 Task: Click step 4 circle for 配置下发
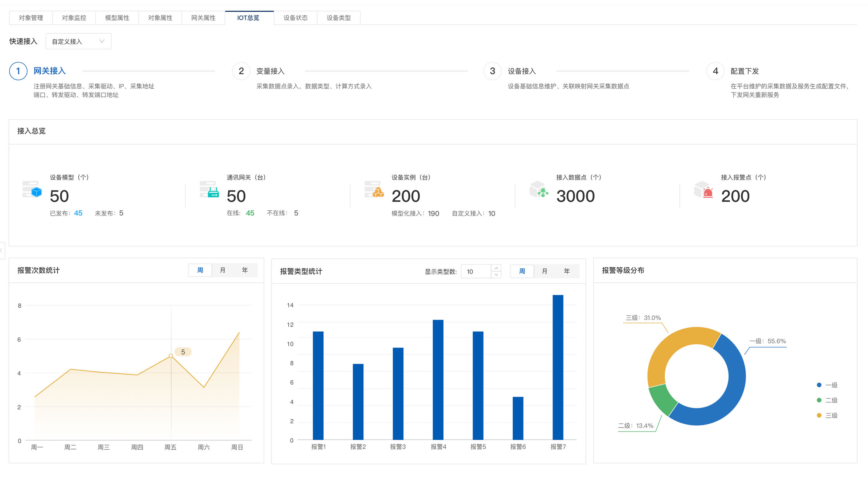click(x=715, y=71)
